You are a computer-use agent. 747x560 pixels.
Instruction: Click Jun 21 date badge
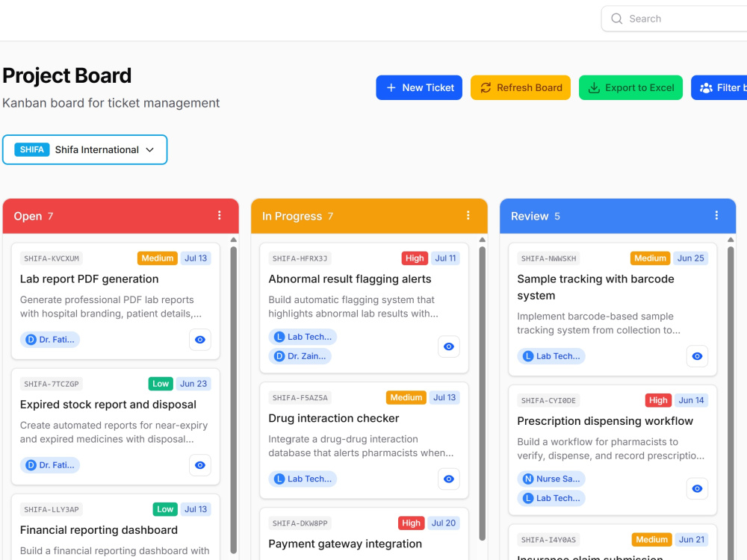[x=692, y=540]
